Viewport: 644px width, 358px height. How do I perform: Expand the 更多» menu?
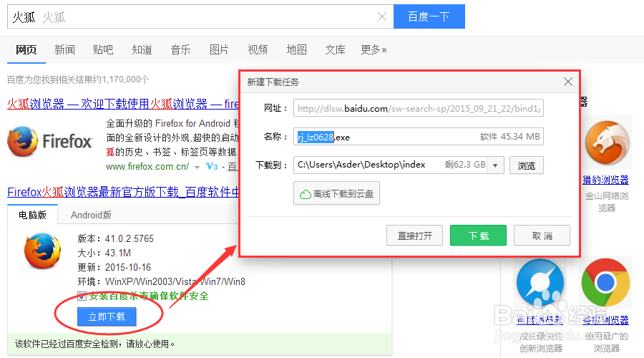(374, 49)
